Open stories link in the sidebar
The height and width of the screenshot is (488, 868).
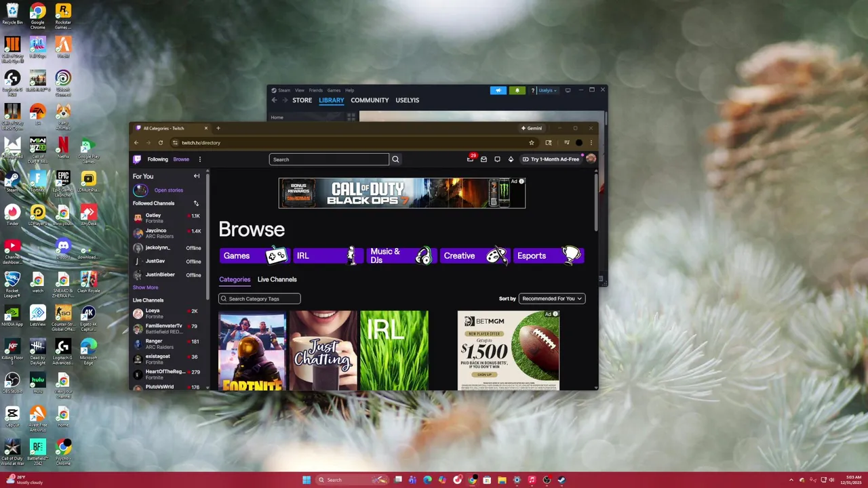pyautogui.click(x=168, y=190)
